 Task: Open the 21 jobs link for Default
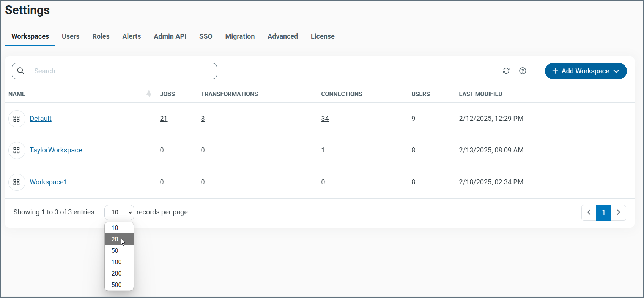164,119
